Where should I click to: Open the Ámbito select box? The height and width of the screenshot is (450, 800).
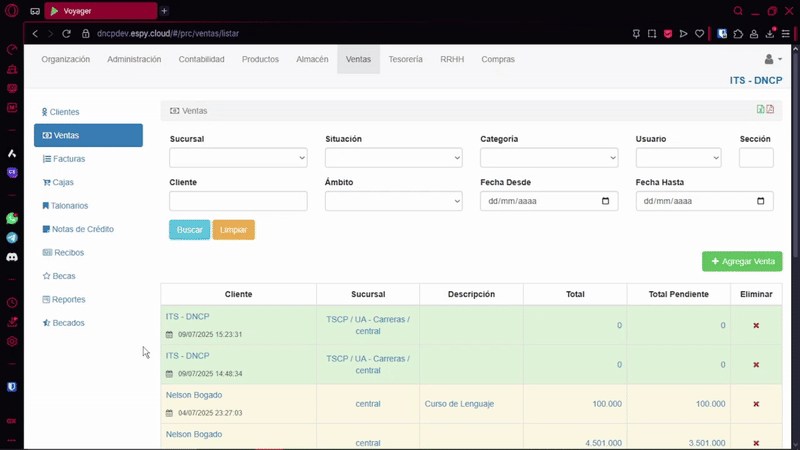pos(393,201)
